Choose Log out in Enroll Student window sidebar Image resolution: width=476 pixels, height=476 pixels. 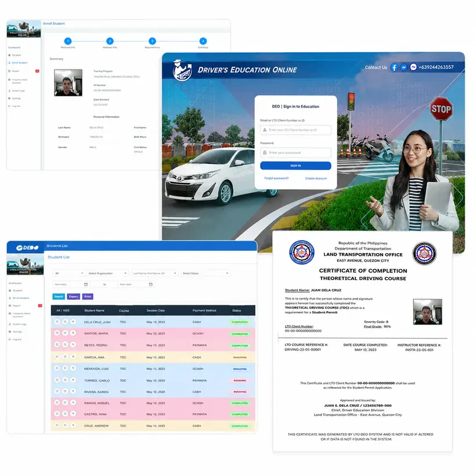click(x=16, y=106)
